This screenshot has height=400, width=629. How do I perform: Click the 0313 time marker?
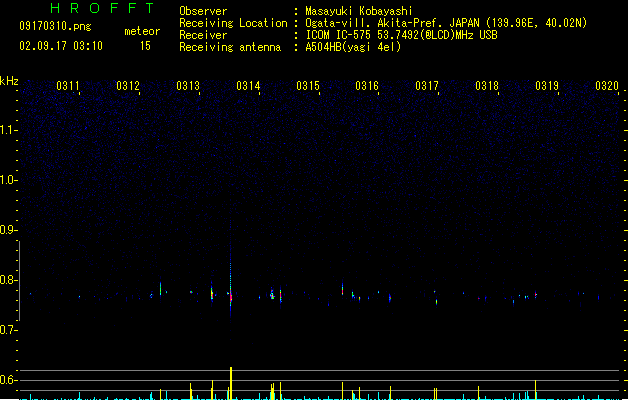(x=188, y=86)
